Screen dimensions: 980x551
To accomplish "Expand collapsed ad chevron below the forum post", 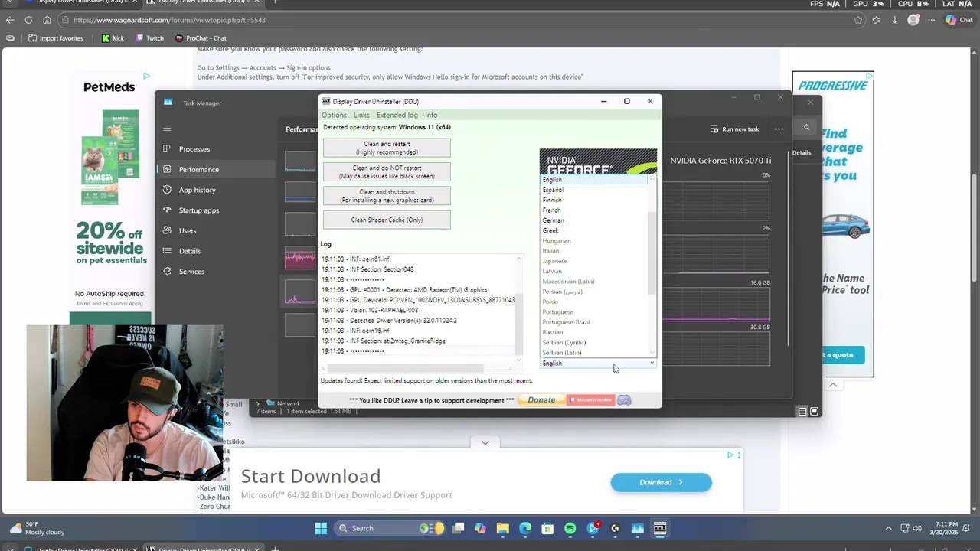I will point(485,442).
